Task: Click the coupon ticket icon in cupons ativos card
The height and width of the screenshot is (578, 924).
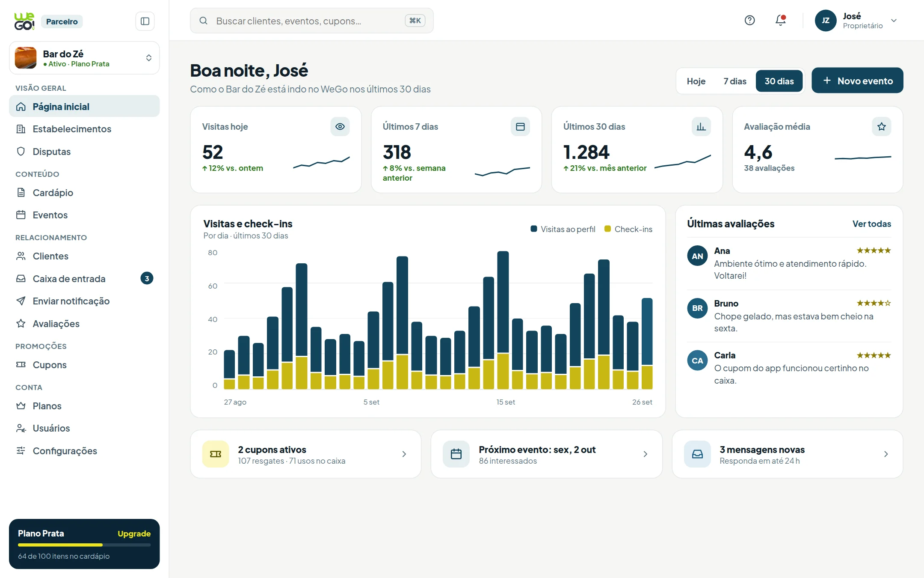Action: [216, 454]
